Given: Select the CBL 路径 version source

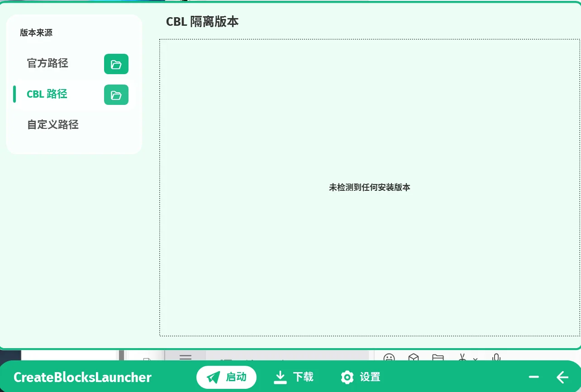Looking at the screenshot, I should point(47,94).
